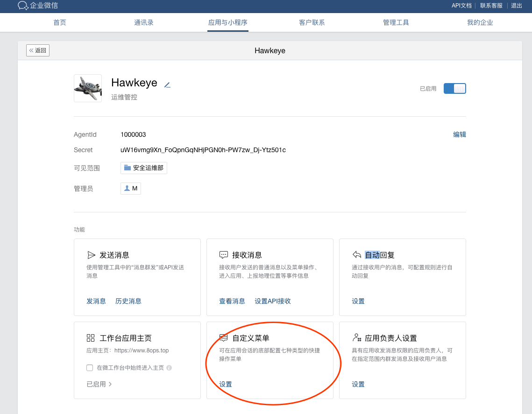
Task: Click the 发送消息 paper plane icon
Action: tap(91, 255)
